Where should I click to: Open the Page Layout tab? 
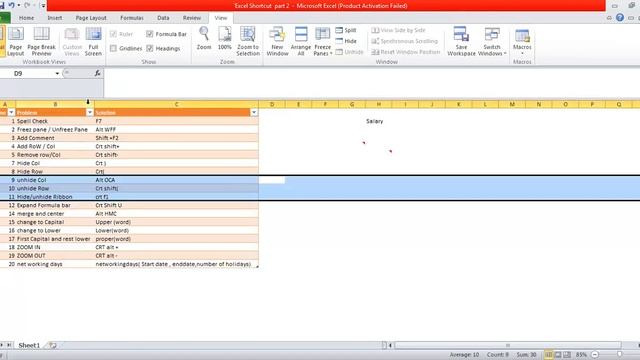[x=91, y=18]
